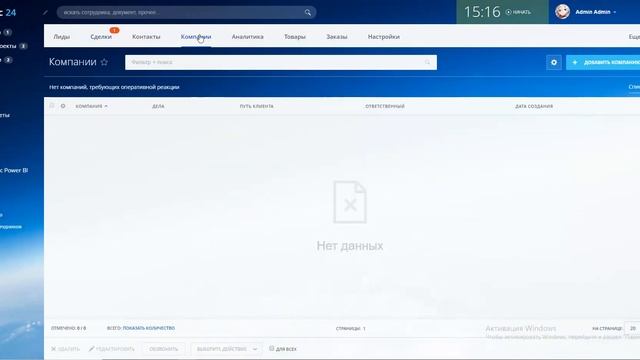Image resolution: width=640 pixels, height=360 pixels.
Task: Click the favorite star next to Компании
Action: [104, 62]
